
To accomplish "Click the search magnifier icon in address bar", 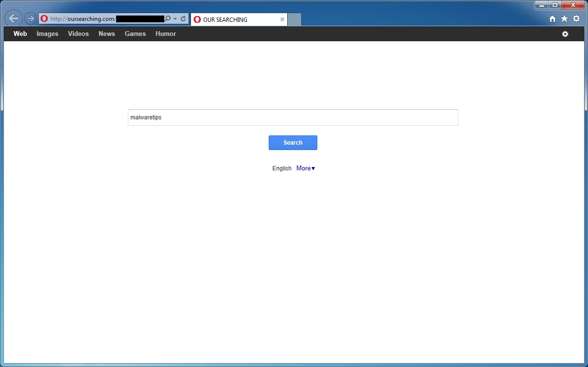I will pyautogui.click(x=167, y=18).
